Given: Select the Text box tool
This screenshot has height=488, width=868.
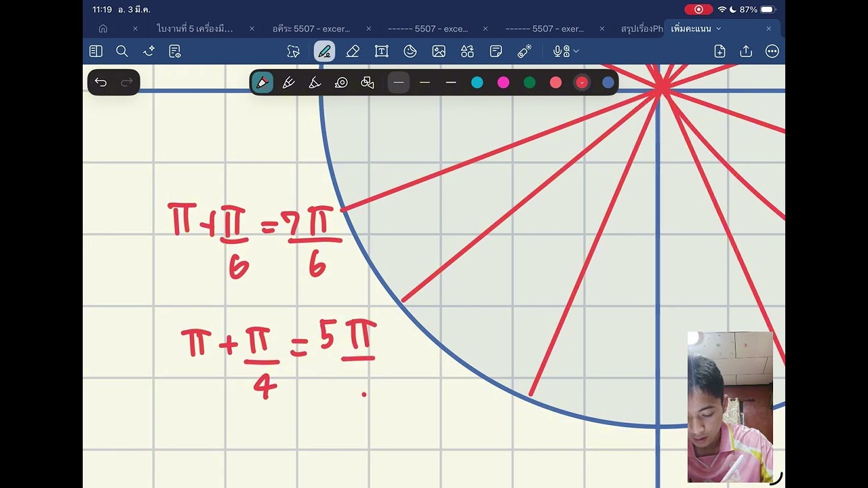Looking at the screenshot, I should [x=382, y=52].
